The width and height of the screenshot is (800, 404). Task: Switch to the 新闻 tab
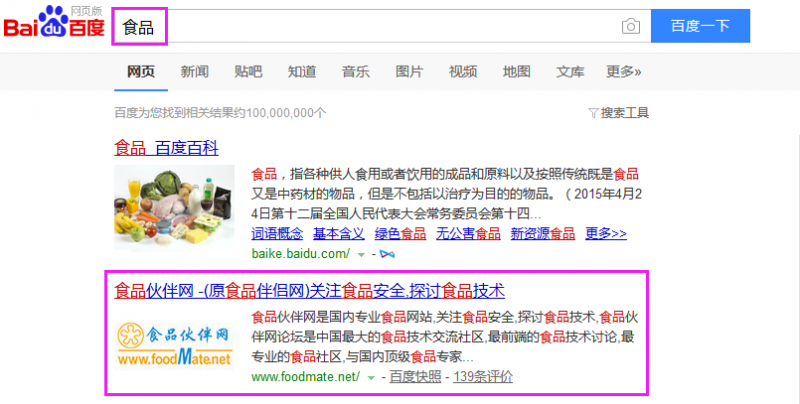[x=195, y=71]
